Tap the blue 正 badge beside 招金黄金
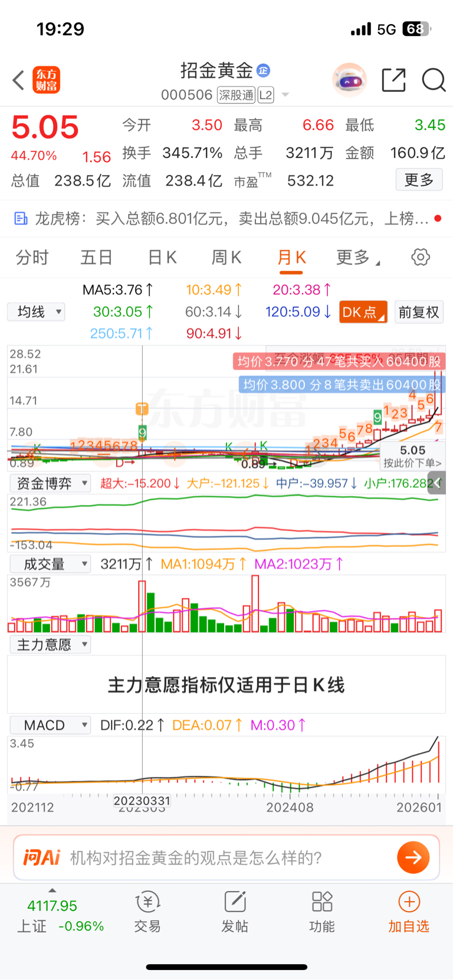Image resolution: width=453 pixels, height=980 pixels. (263, 71)
